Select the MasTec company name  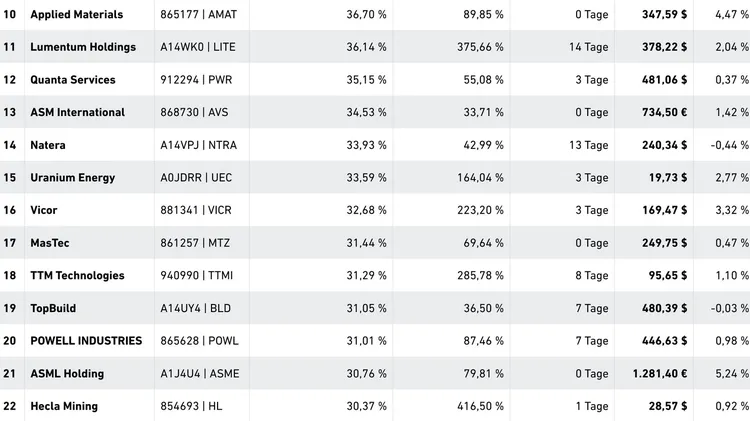click(50, 243)
